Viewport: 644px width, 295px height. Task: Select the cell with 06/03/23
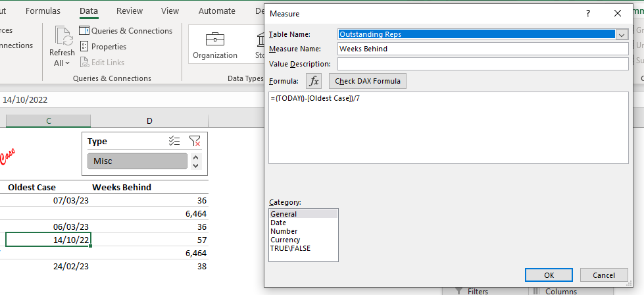click(x=49, y=227)
